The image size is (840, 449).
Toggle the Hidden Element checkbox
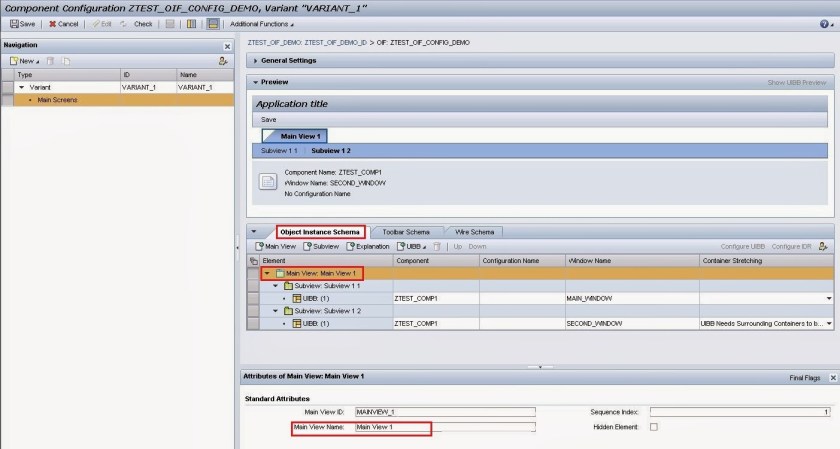(654, 427)
